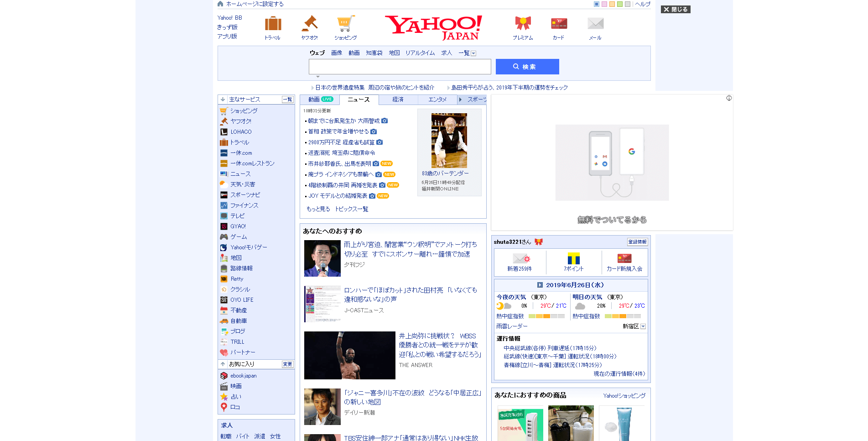The height and width of the screenshot is (441, 868).
Task: Open 雨雲レーダー link
Action: (x=512, y=326)
